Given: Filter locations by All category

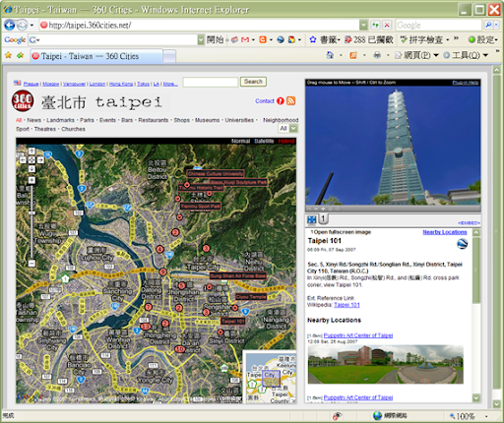Looking at the screenshot, I should pos(19,120).
